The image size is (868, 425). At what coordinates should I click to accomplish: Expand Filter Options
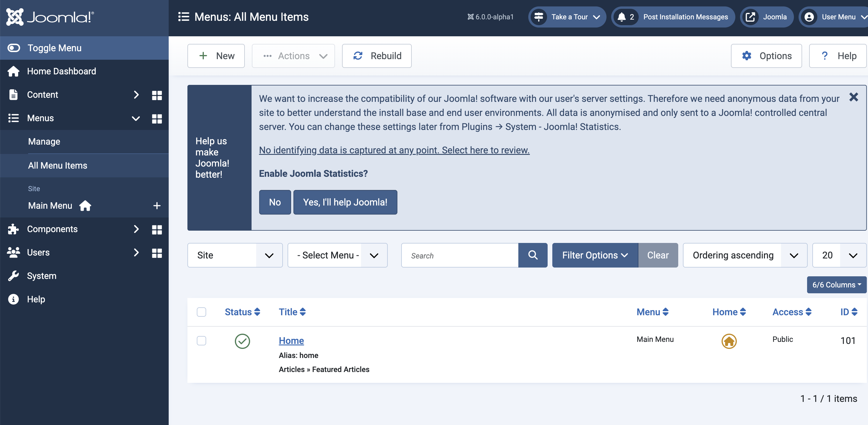[595, 255]
